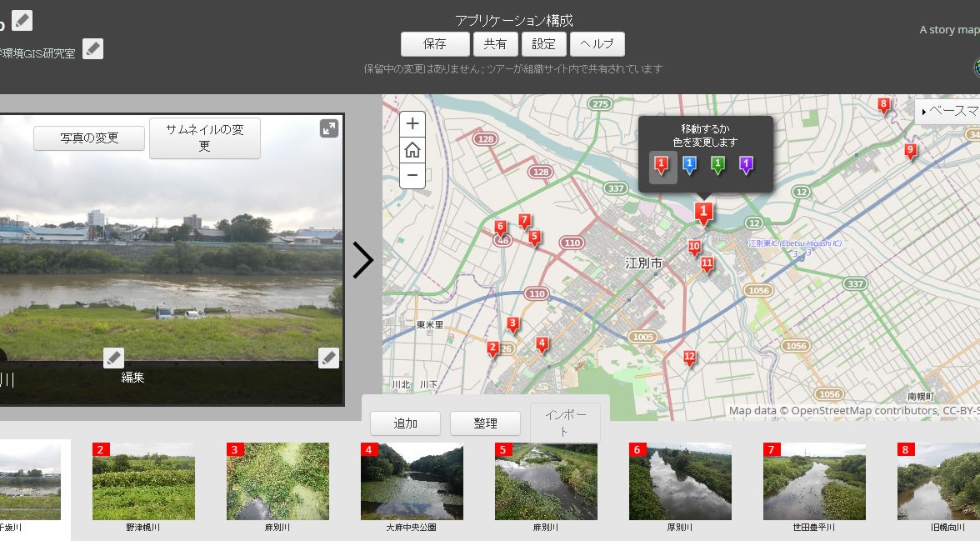Edit photo caption pencil at bottom right

pyautogui.click(x=329, y=358)
